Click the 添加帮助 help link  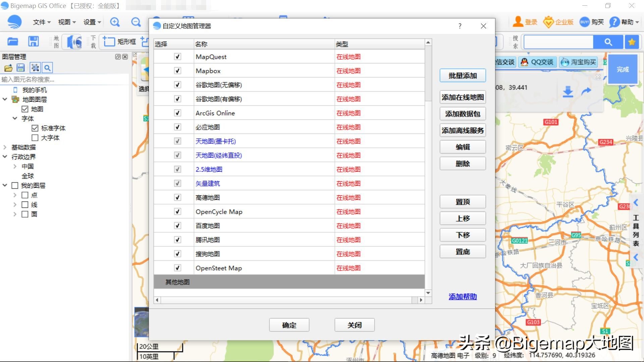[462, 296]
